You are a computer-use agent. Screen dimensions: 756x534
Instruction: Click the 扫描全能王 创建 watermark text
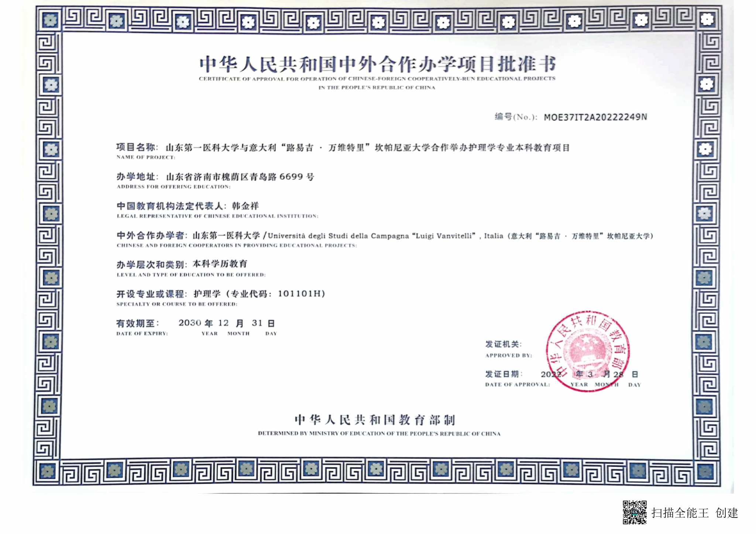point(694,513)
